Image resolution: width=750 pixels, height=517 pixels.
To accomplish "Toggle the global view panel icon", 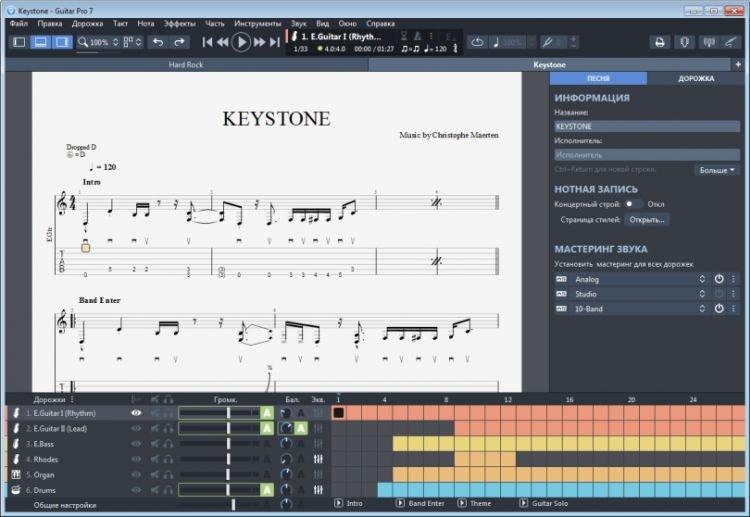I will 41,42.
